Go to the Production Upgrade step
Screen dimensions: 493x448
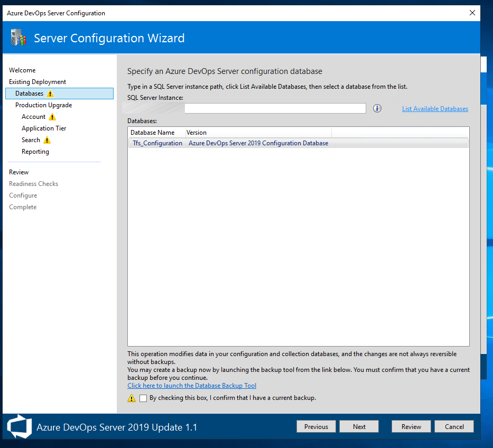click(44, 105)
